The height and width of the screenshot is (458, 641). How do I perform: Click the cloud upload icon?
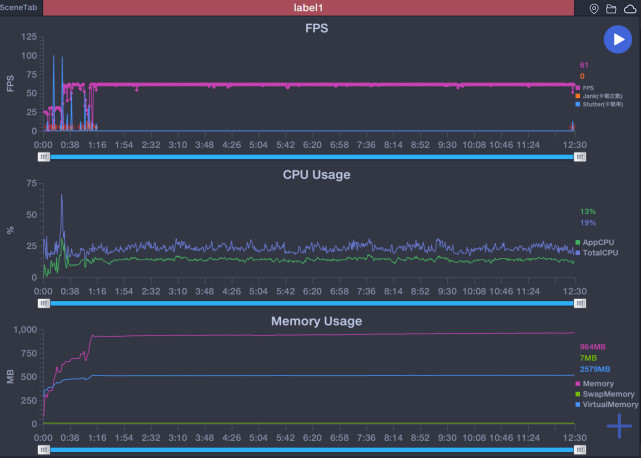coord(630,9)
